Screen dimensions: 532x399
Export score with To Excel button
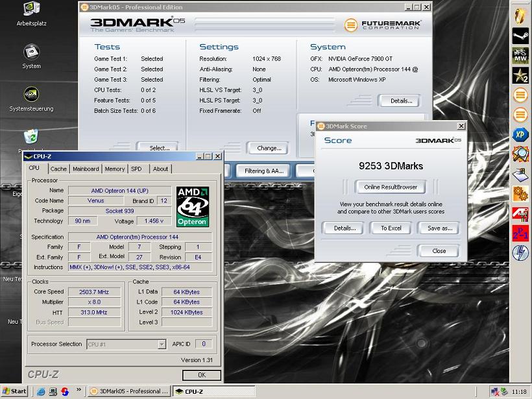click(x=391, y=228)
